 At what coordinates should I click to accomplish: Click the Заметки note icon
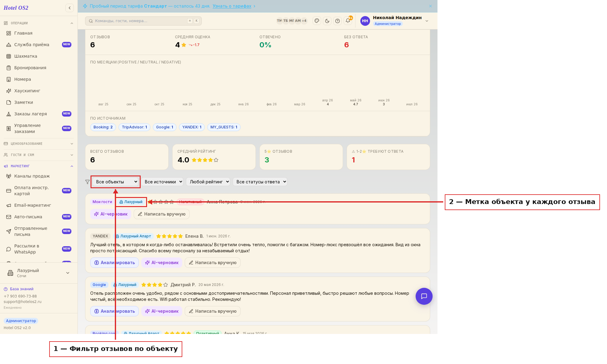tap(9, 102)
